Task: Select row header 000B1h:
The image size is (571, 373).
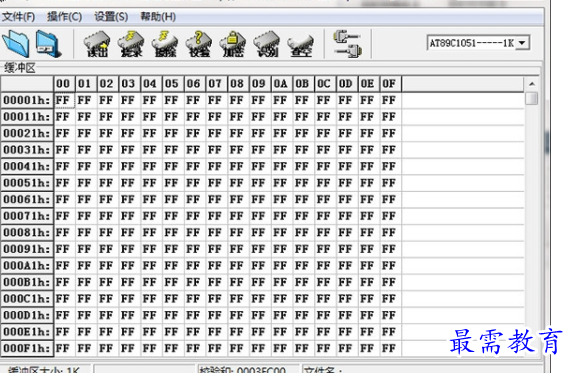Action: click(x=27, y=282)
